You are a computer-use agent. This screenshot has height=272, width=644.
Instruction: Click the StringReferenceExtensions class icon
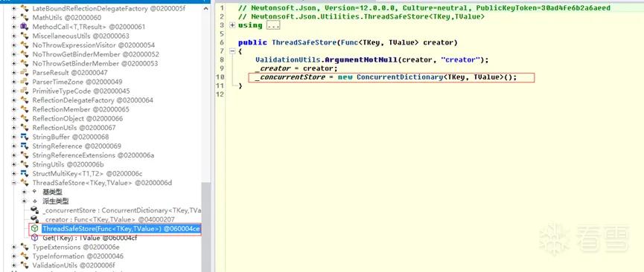click(25, 155)
